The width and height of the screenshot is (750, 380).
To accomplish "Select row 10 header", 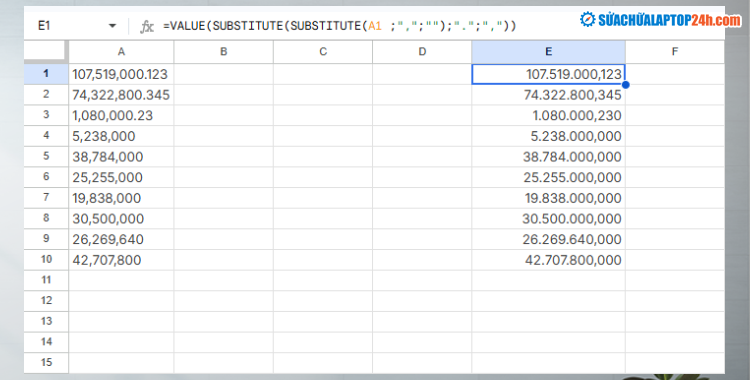I will click(x=46, y=259).
